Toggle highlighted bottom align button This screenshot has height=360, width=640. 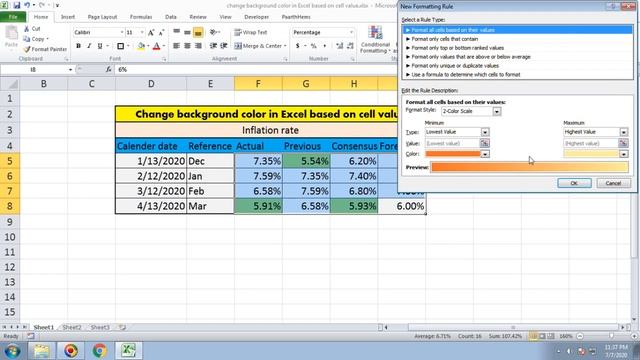[198, 32]
